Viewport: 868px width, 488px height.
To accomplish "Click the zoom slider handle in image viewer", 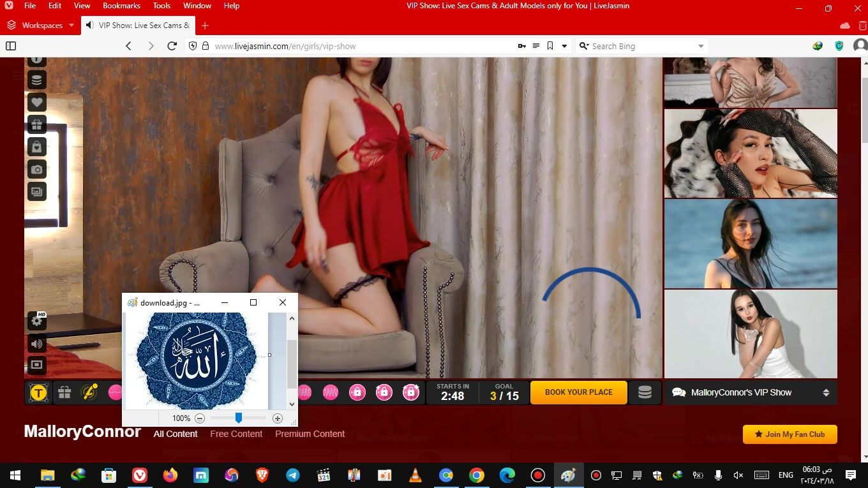I will click(238, 418).
